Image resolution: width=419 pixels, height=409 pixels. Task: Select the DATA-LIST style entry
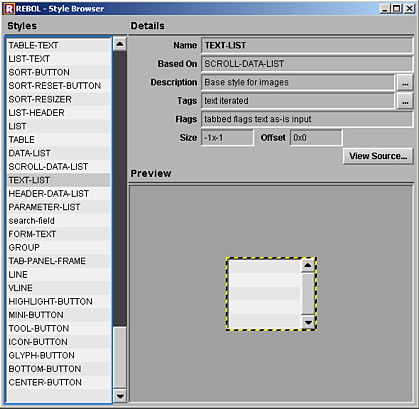tap(59, 153)
